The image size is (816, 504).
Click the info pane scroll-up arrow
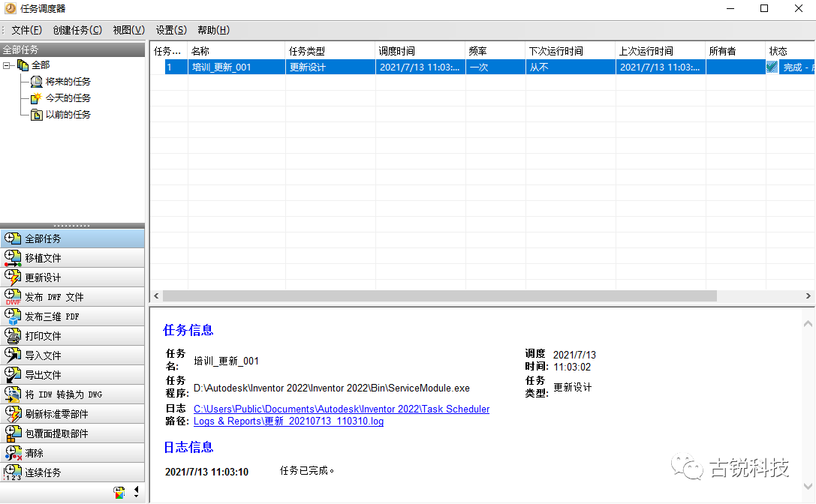point(808,323)
